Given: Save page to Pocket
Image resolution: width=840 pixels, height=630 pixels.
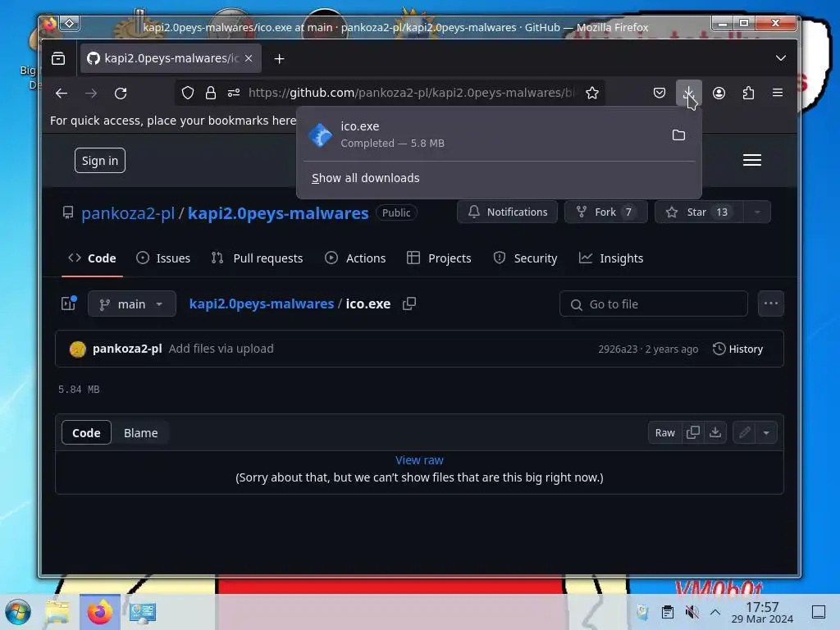Looking at the screenshot, I should coord(660,94).
